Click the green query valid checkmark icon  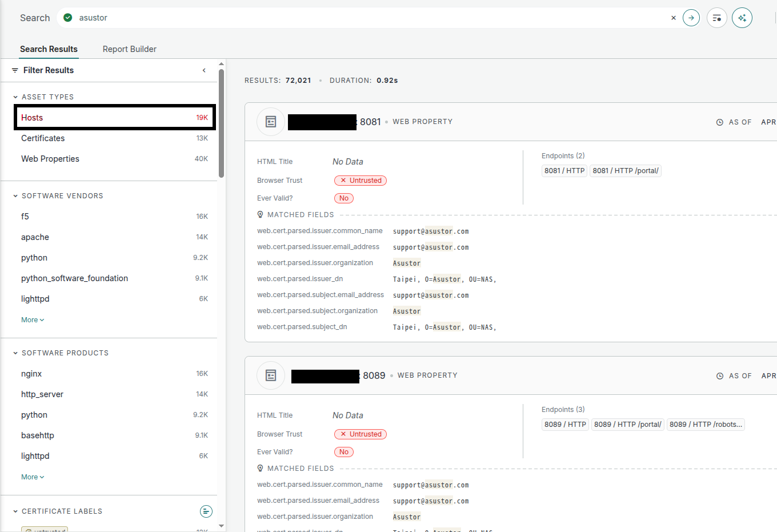(68, 18)
